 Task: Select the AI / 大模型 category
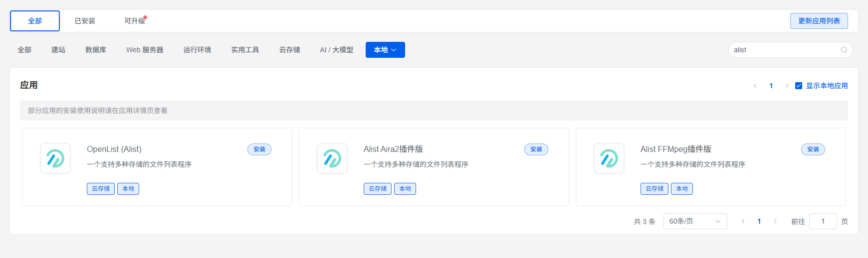(337, 50)
